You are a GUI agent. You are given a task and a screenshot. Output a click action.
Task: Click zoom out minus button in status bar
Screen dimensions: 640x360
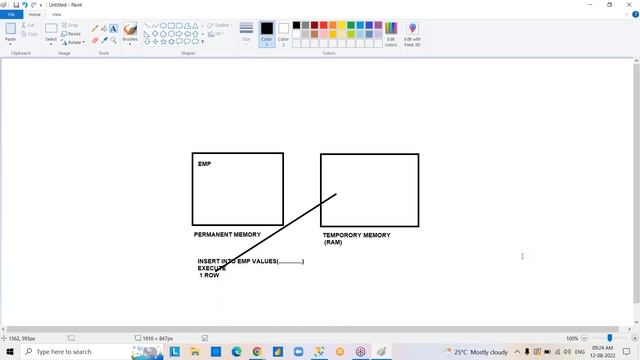coord(584,338)
